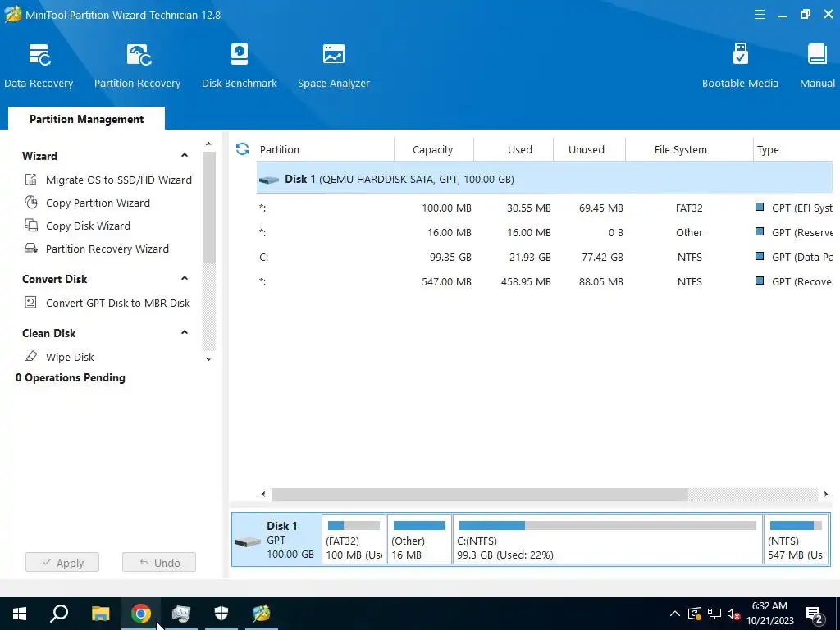Screen dimensions: 840x630
Task: Select the 100.00 MB FAT32 partition row
Action: pyautogui.click(x=545, y=208)
